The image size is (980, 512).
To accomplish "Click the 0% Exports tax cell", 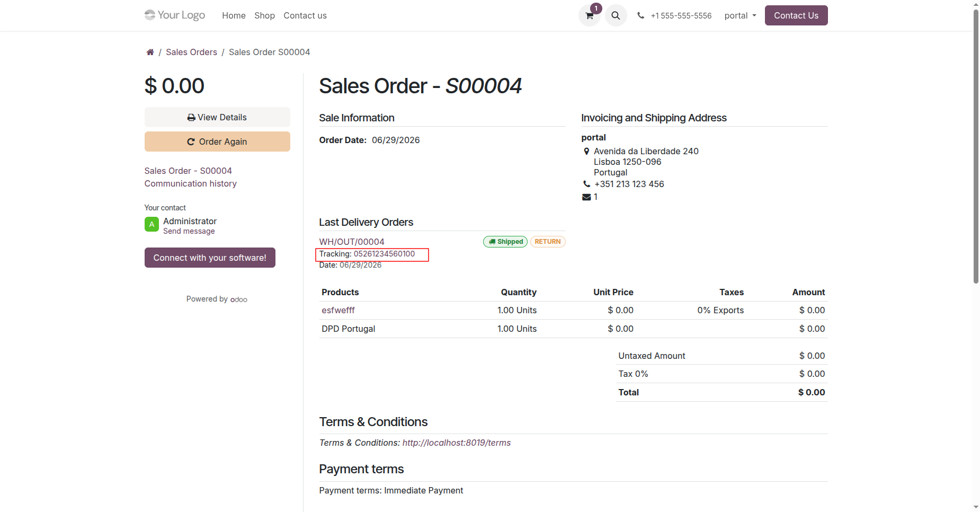I will (x=720, y=310).
